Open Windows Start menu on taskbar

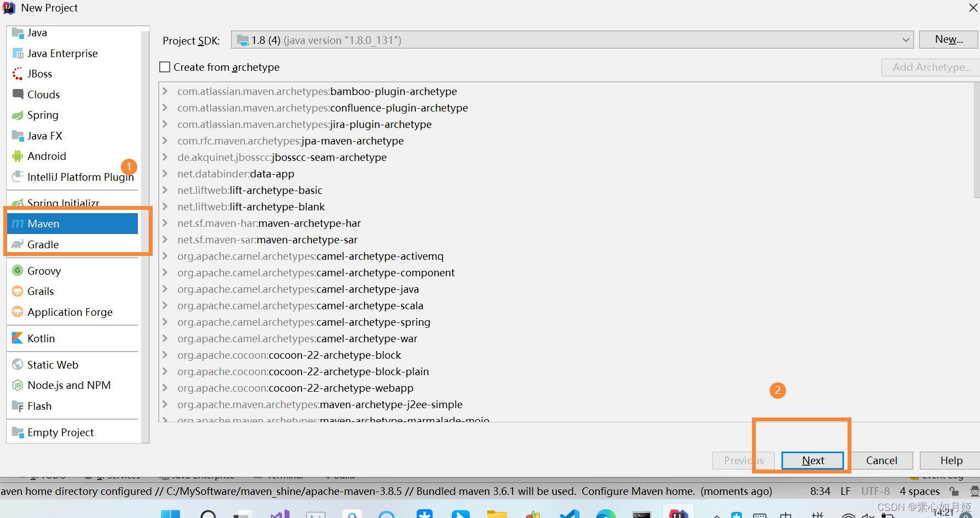[x=170, y=514]
